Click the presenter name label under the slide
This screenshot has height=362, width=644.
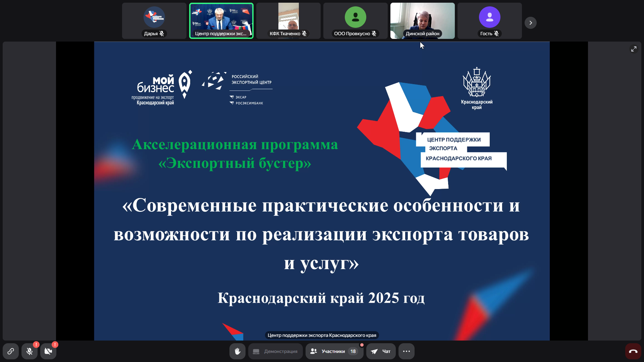pos(322,335)
